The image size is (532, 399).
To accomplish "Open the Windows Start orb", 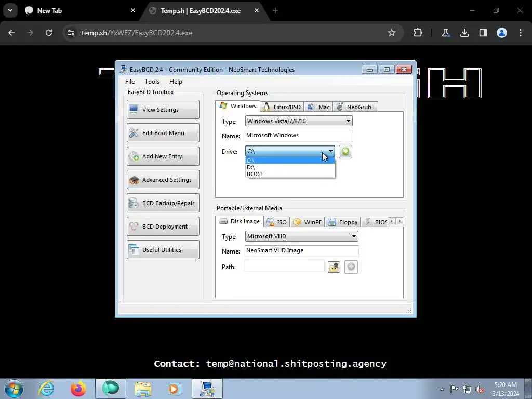I will coord(14,389).
